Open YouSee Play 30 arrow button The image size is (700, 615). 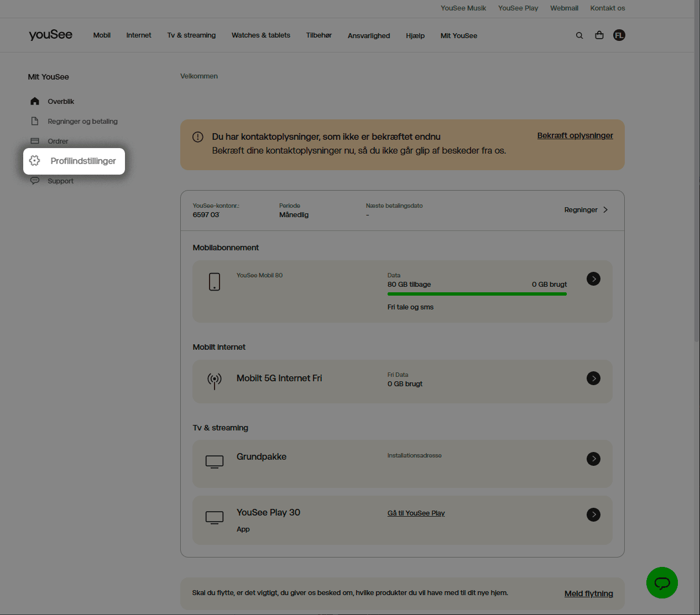point(593,514)
